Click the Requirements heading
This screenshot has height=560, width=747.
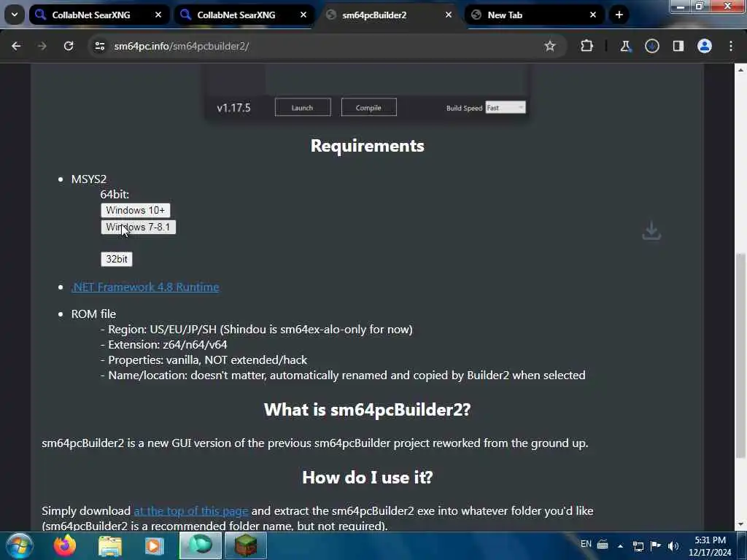(x=368, y=146)
